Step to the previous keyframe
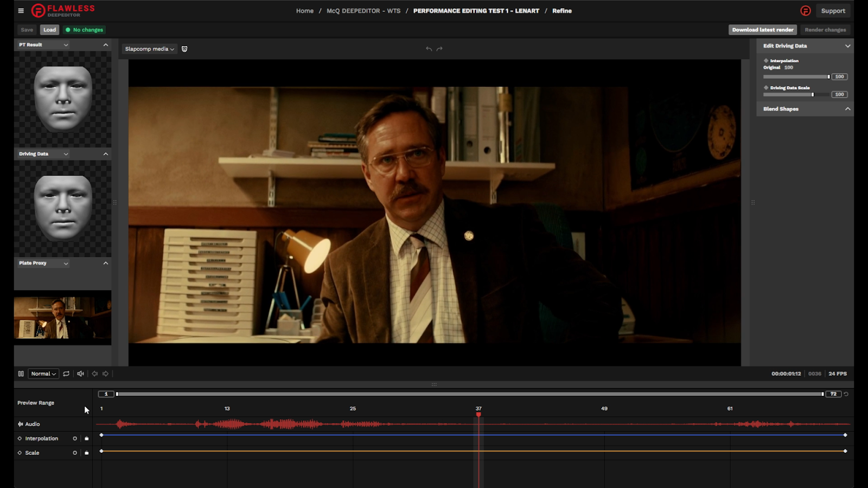Screen dimensions: 868x488 (94, 374)
